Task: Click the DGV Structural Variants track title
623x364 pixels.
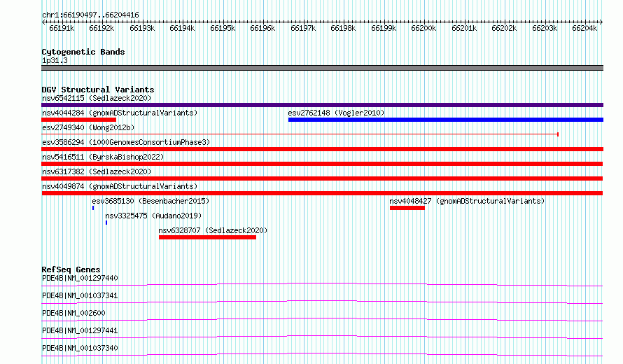Action: (98, 90)
